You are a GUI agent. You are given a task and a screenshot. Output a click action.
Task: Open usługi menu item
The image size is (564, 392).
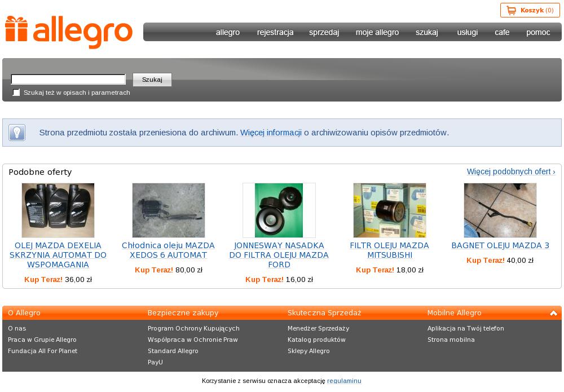pos(467,32)
